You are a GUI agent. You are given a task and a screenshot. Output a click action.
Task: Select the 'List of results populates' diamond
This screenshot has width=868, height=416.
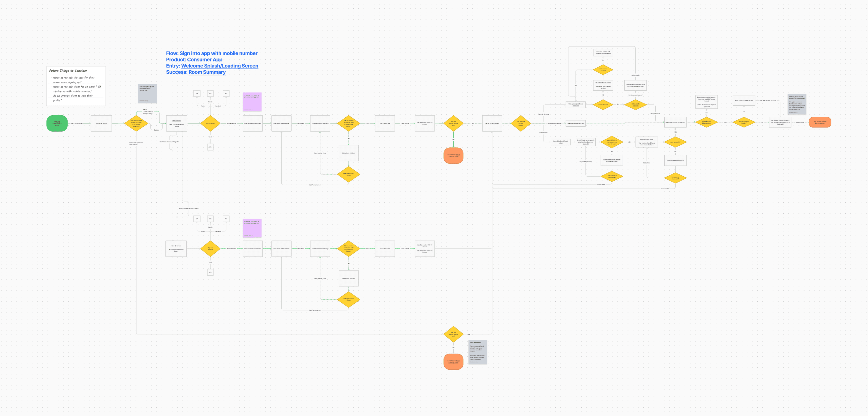click(635, 105)
